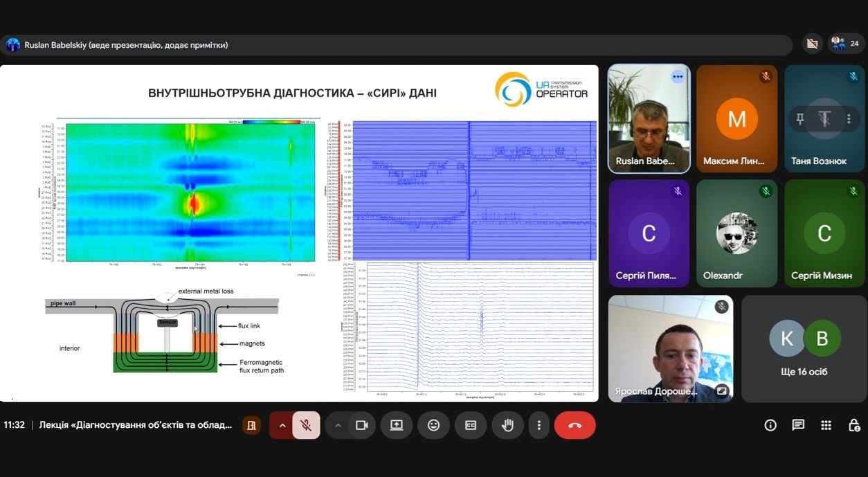
Task: Click the presenter avatar icon in top bar
Action: 13,45
